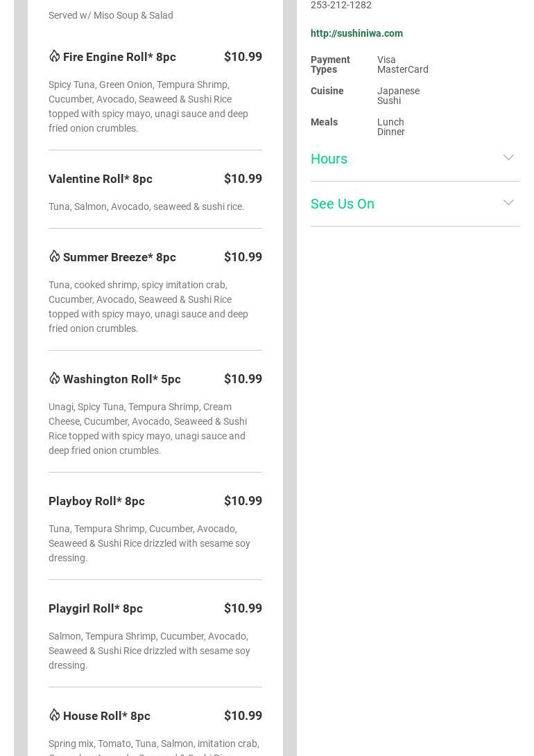Click the spicy flame icon beside Washington Roll
The image size is (534, 756).
coord(55,378)
